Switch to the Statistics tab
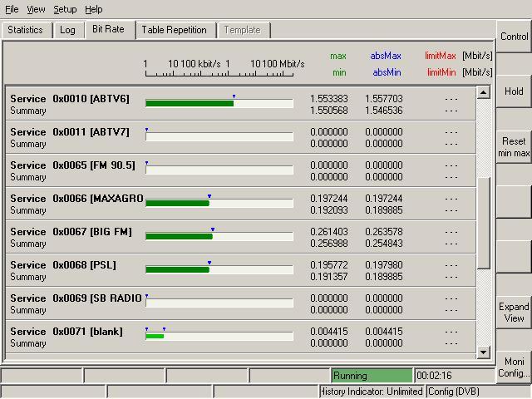 [25, 30]
